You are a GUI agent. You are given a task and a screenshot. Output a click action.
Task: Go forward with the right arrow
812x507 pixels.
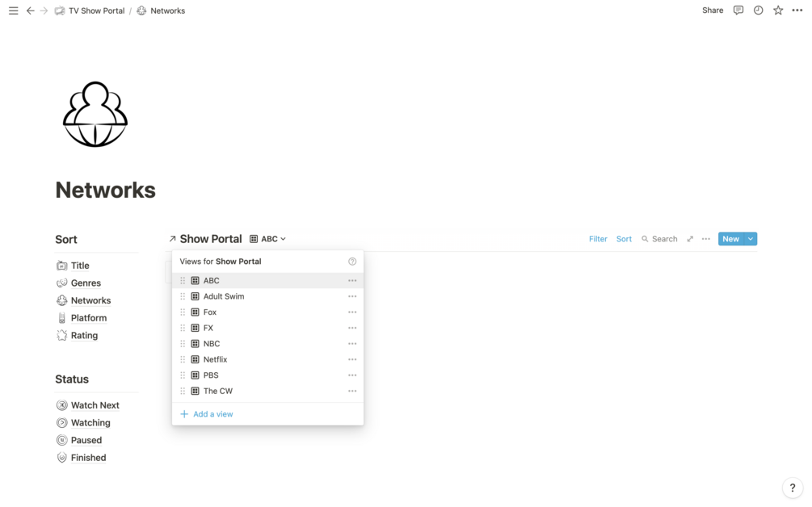[44, 10]
